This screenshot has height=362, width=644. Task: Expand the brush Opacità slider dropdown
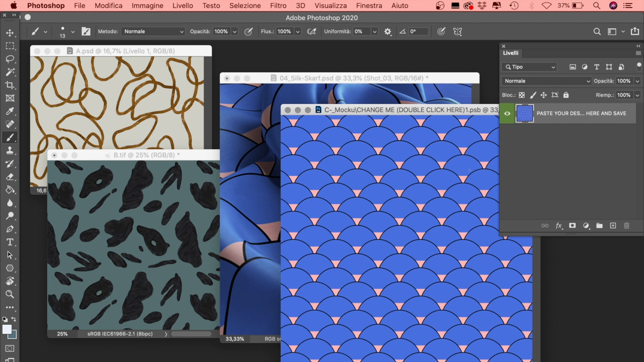[235, 32]
